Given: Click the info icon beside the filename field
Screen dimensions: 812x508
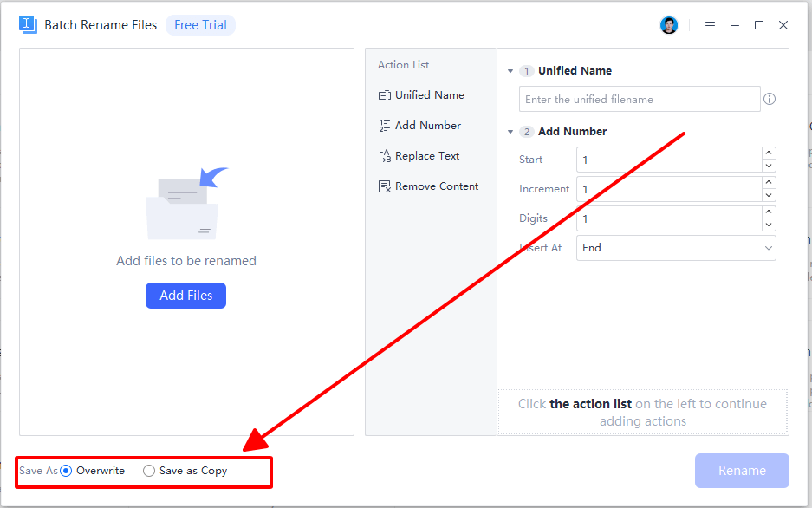Looking at the screenshot, I should click(770, 99).
